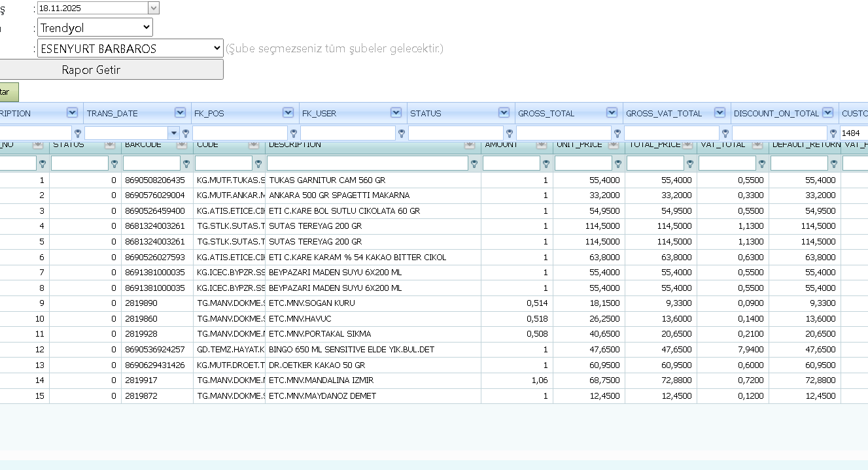
Task: Select the ETC.MNV.MAYDANOZ DEMET row
Action: [x=434, y=395]
